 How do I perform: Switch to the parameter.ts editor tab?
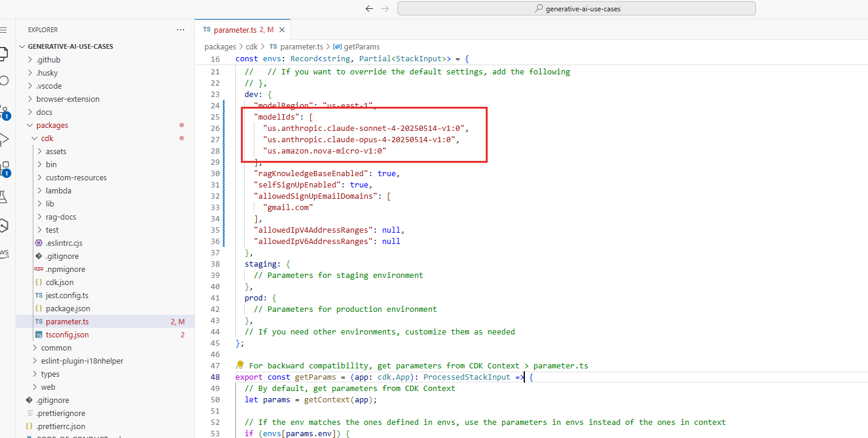tap(243, 30)
